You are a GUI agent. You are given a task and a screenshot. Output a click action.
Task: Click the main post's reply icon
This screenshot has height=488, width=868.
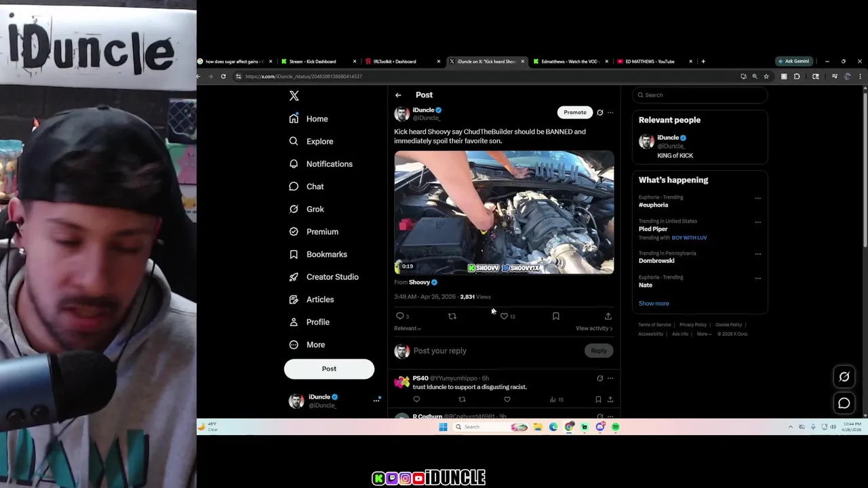(x=399, y=317)
